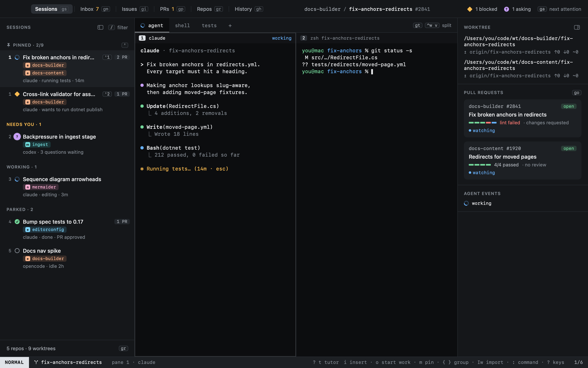The width and height of the screenshot is (588, 368).
Task: Open the PRs view
Action: pyautogui.click(x=172, y=9)
